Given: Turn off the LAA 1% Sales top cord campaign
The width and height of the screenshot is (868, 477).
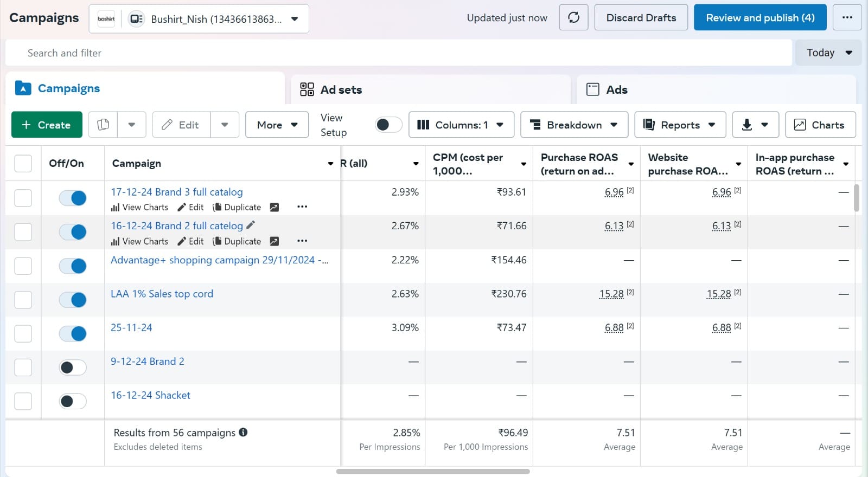Looking at the screenshot, I should click(73, 300).
